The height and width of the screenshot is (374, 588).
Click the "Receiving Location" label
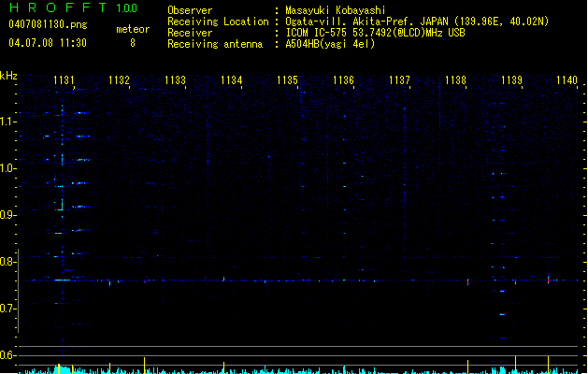point(218,22)
